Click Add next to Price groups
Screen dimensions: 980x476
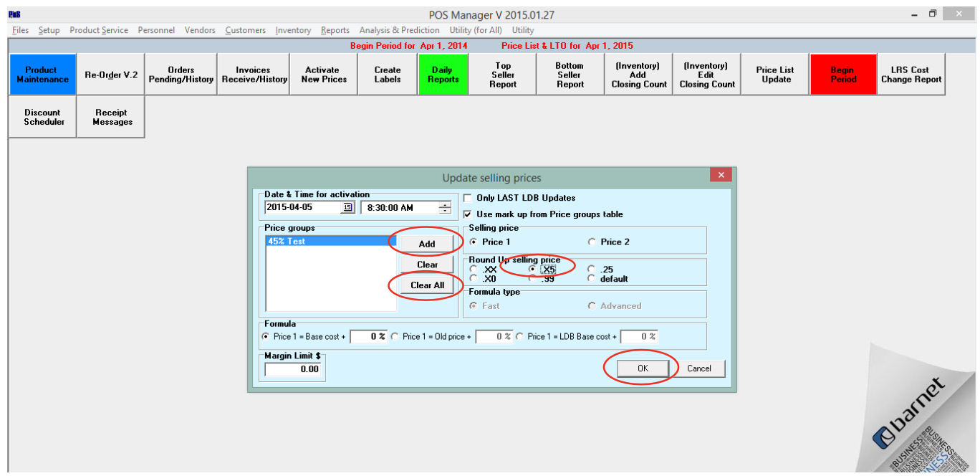427,244
